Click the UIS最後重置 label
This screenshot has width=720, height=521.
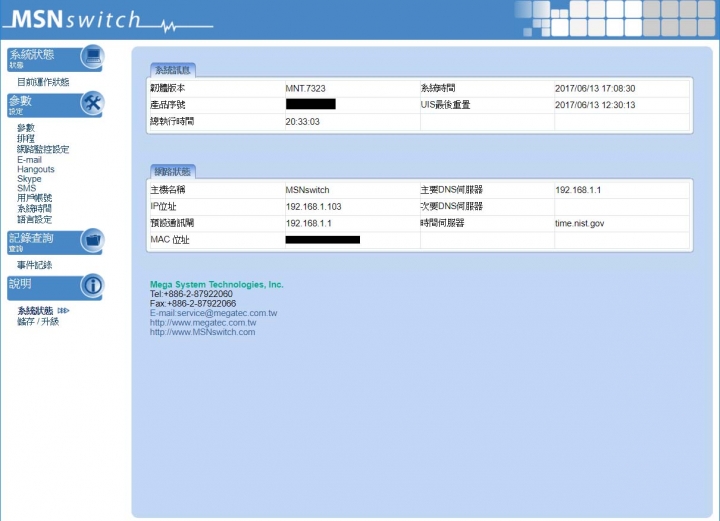pyautogui.click(x=445, y=105)
